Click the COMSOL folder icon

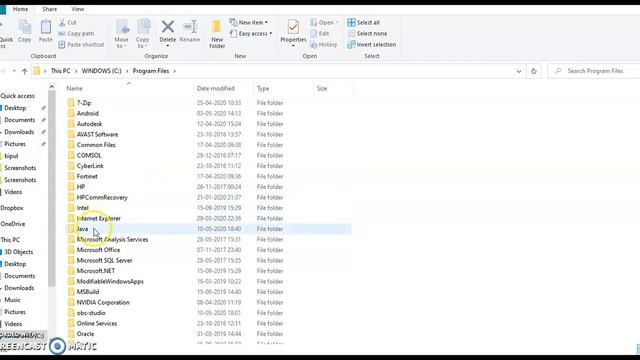coord(71,156)
